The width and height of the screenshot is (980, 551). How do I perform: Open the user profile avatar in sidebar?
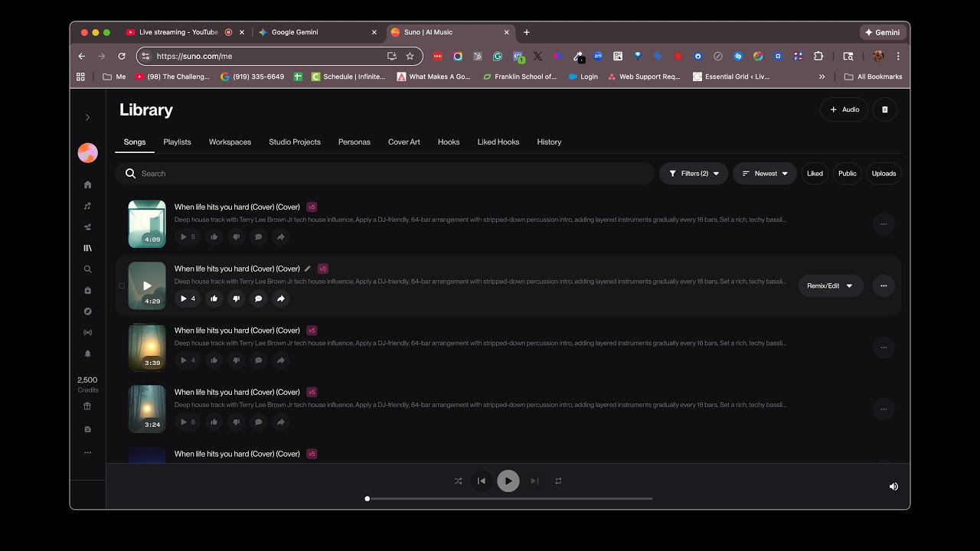pos(88,153)
